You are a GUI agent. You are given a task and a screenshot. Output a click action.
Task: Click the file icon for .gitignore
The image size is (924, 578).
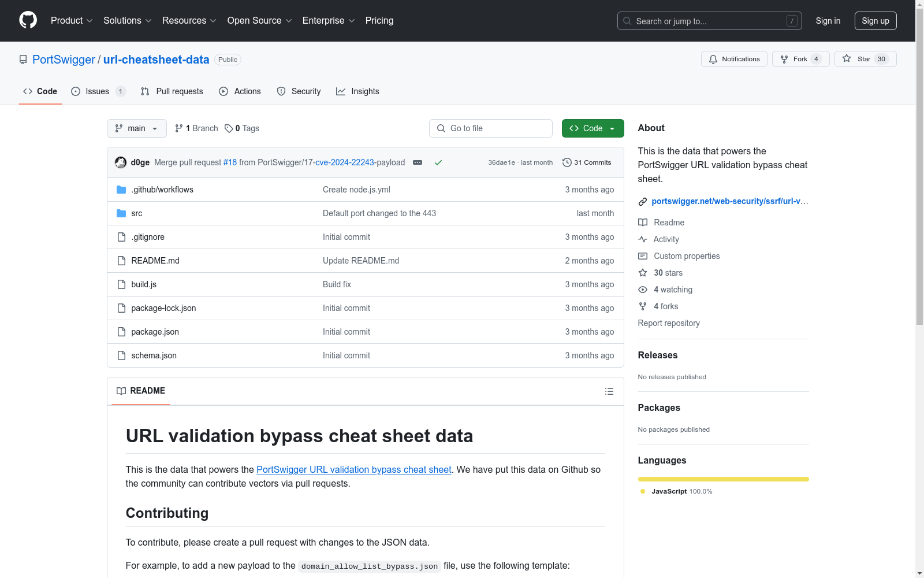(121, 237)
